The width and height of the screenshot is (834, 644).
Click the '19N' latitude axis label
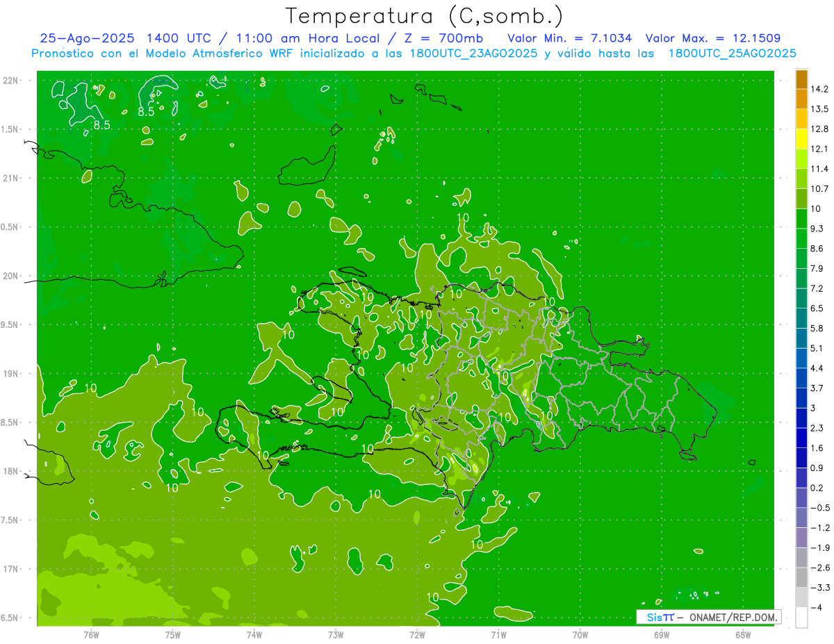pyautogui.click(x=12, y=374)
